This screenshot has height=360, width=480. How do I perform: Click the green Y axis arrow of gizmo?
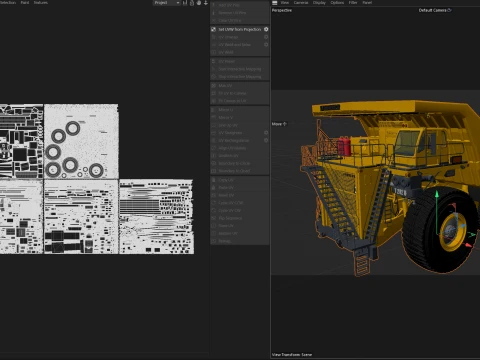(437, 194)
